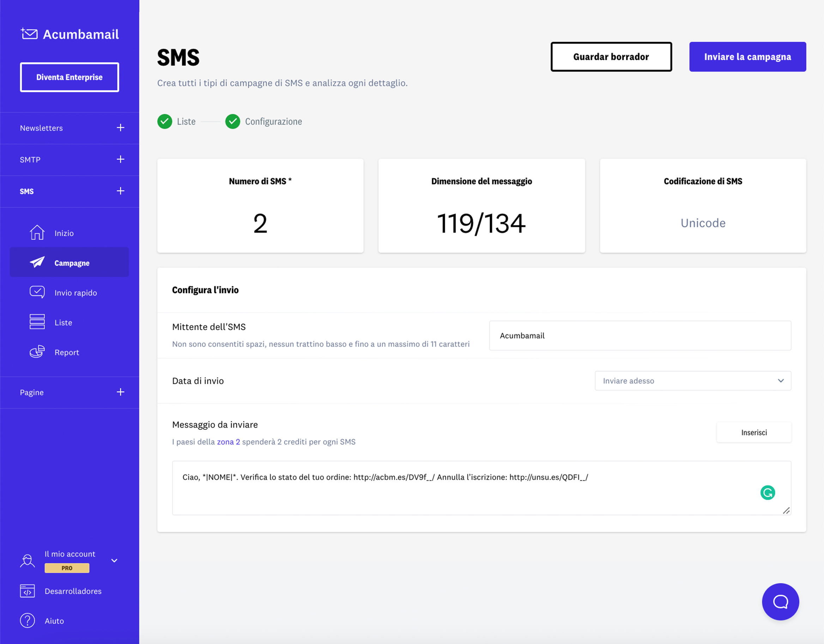Expand the SMTP menu section
The image size is (824, 644).
120,159
